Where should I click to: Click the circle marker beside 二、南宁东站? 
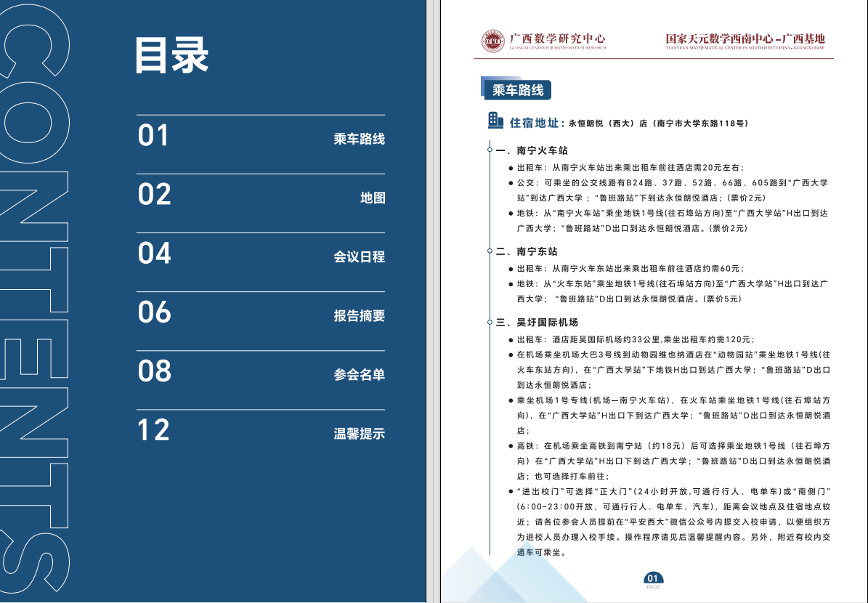(490, 251)
